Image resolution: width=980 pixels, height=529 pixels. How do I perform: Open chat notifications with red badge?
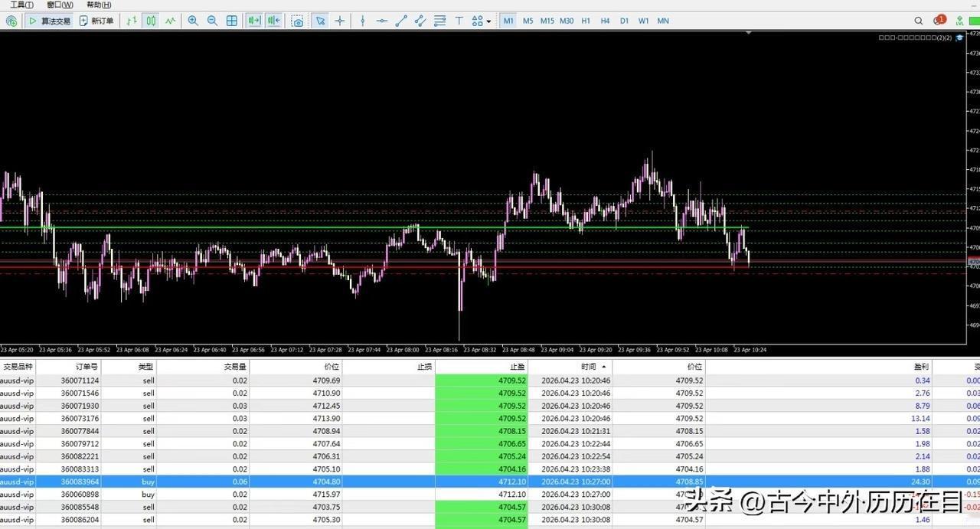click(x=939, y=21)
